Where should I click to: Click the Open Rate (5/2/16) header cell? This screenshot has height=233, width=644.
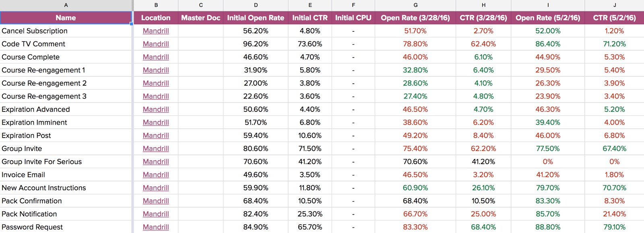(548, 18)
